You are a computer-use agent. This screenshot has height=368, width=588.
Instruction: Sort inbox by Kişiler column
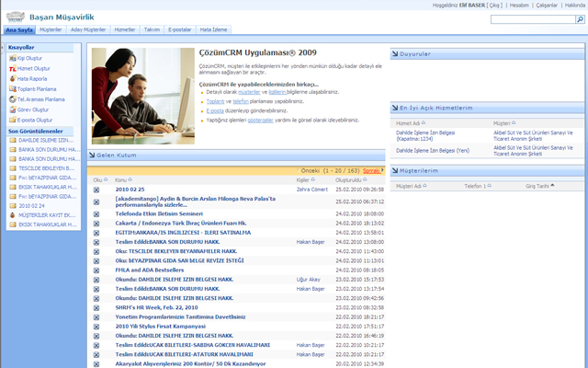[305, 180]
